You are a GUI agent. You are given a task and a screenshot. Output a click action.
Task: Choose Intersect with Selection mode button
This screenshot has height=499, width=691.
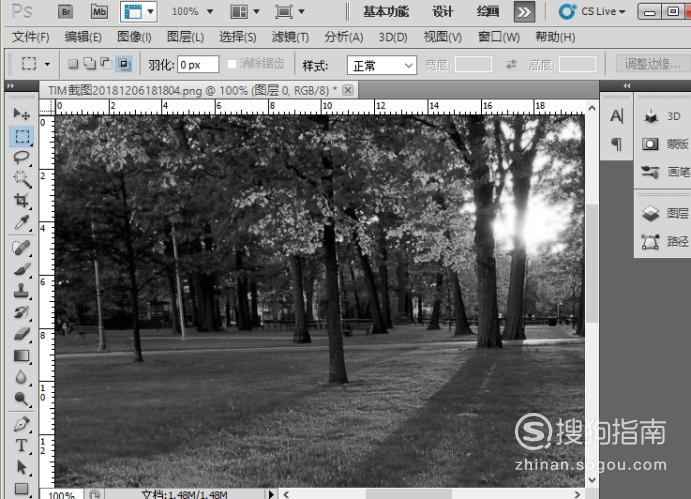pyautogui.click(x=123, y=64)
